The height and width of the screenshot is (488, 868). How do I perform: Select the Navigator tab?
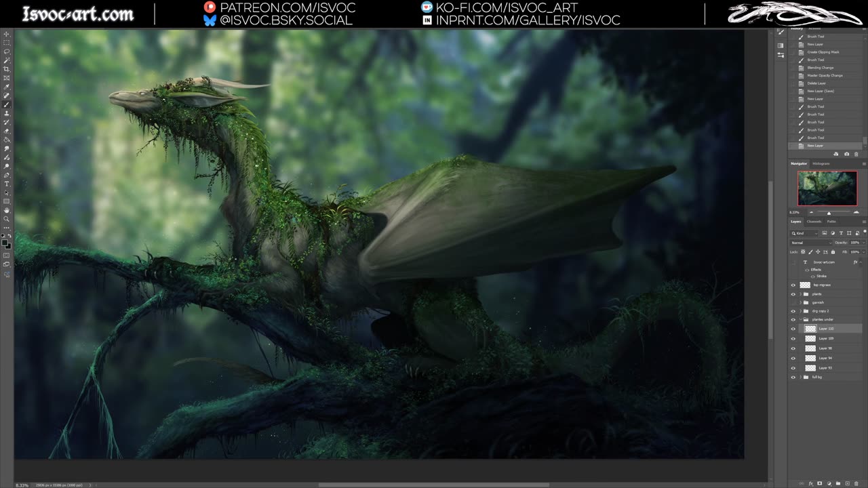(799, 163)
